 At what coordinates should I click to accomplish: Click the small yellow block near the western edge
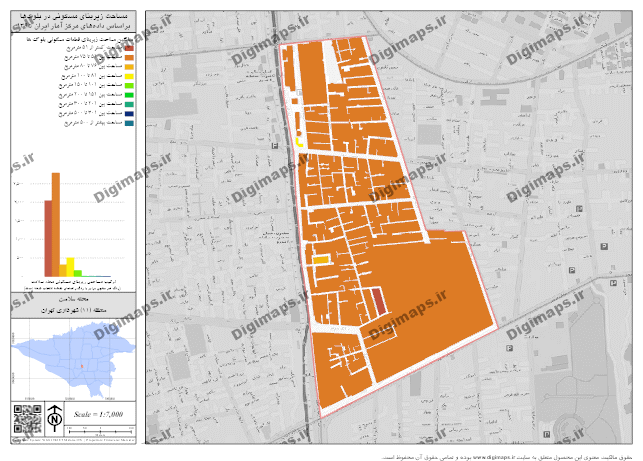coord(299,142)
